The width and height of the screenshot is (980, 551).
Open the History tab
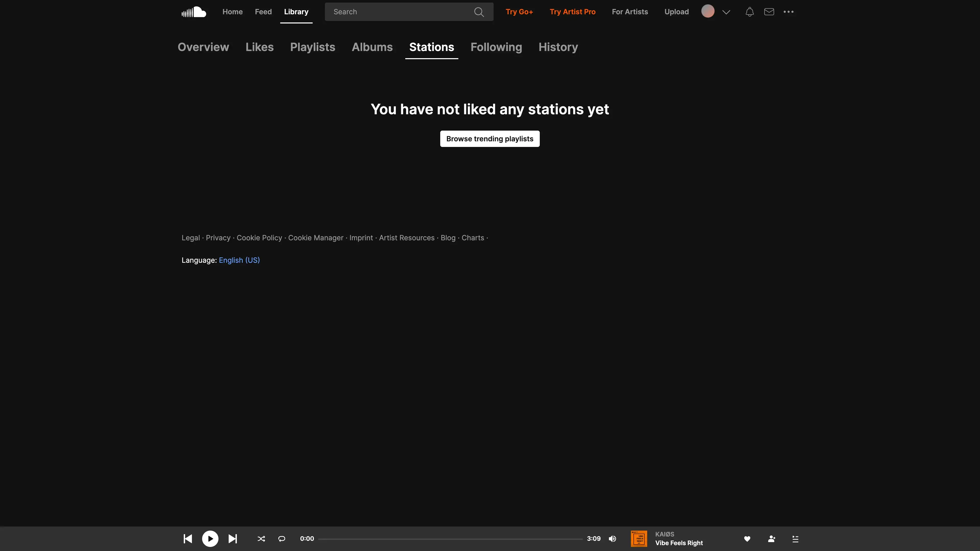coord(558,47)
